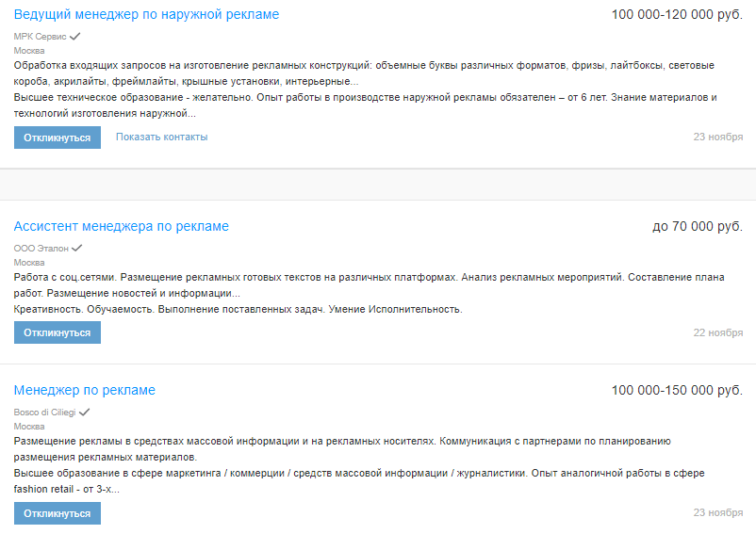Image resolution: width=756 pixels, height=534 pixels.
Task: Click salary 'до 70 000 руб.'
Action: (698, 227)
